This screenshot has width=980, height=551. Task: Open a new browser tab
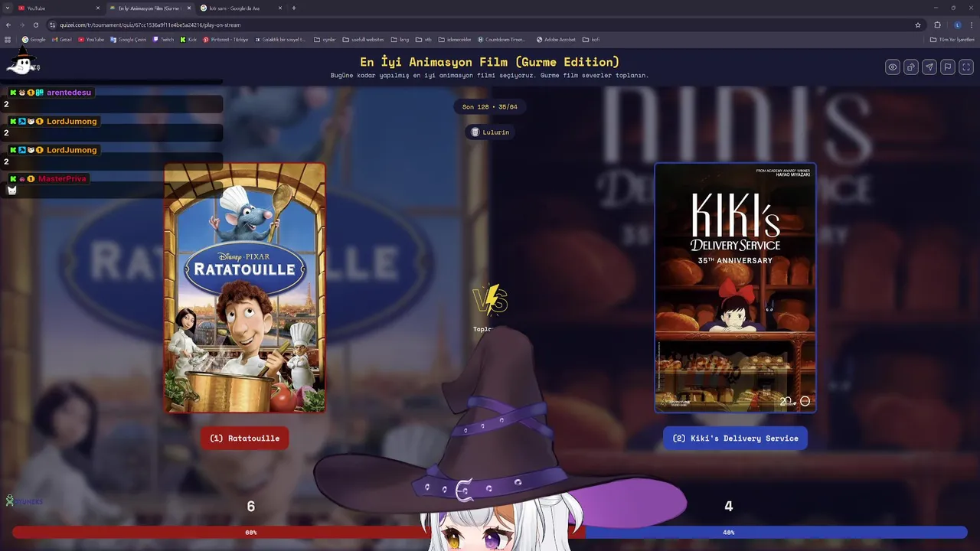tap(294, 8)
